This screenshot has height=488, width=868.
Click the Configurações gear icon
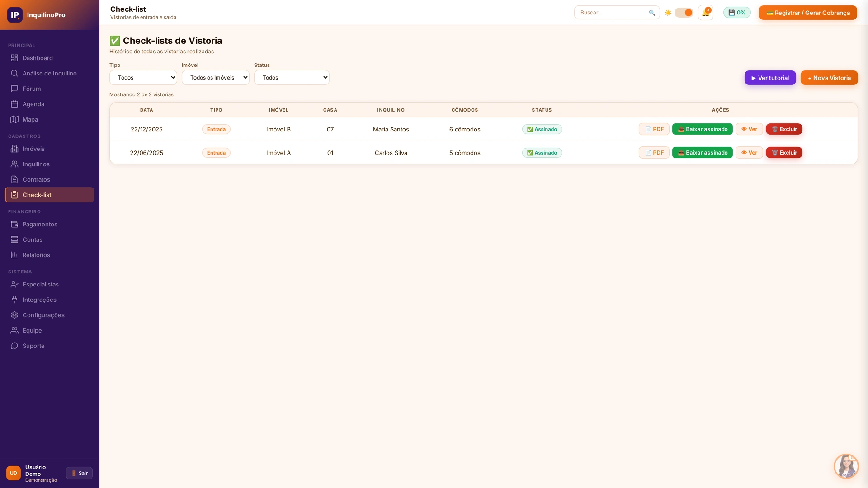pyautogui.click(x=14, y=315)
